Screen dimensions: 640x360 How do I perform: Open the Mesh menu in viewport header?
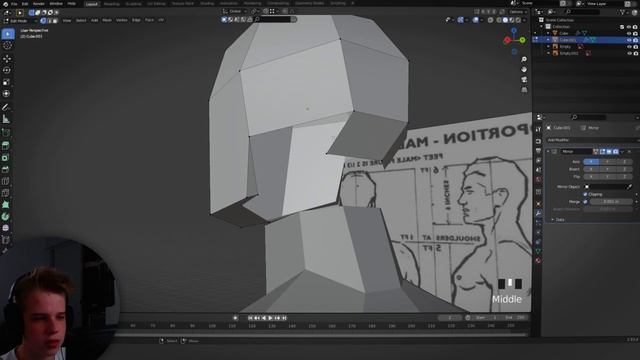107,20
